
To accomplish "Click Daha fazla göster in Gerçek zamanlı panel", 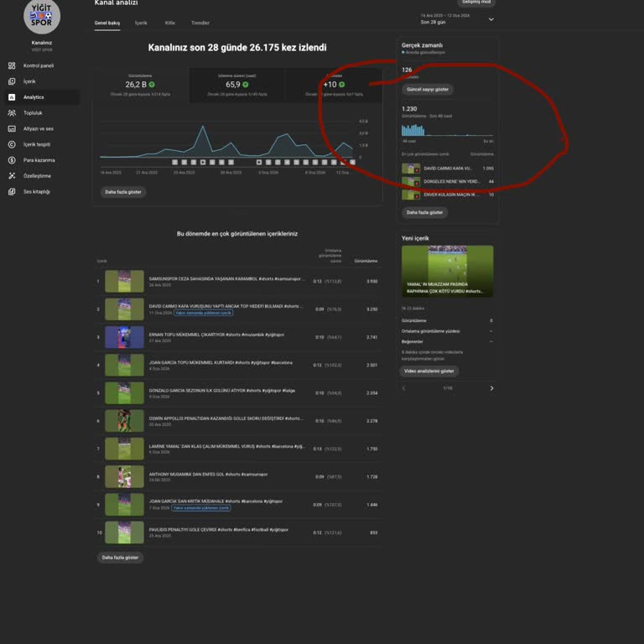I will pos(424,212).
